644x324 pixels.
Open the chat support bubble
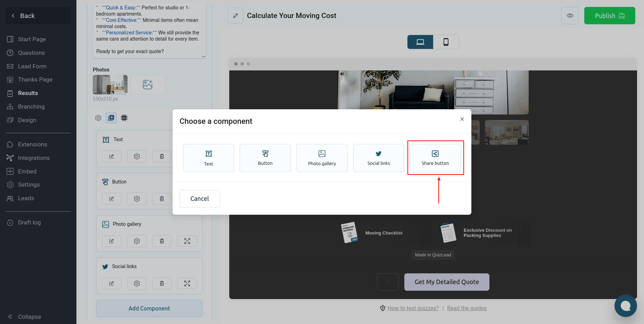pyautogui.click(x=625, y=306)
